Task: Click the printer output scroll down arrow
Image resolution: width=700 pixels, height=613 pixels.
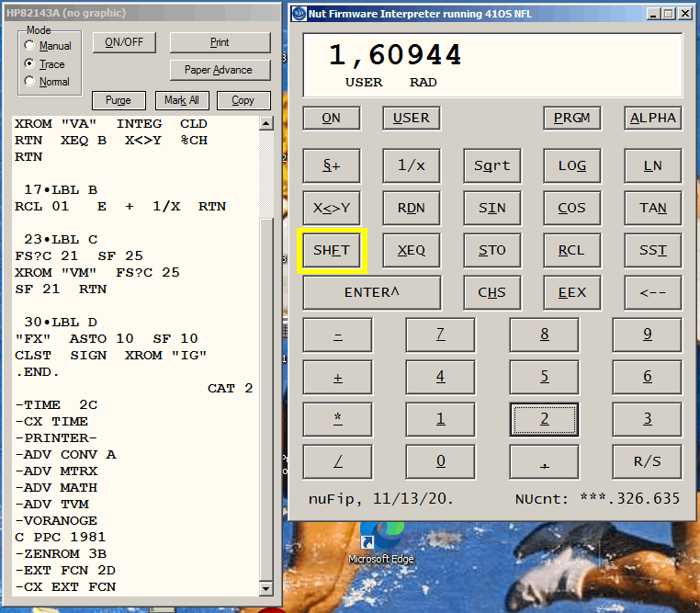Action: pyautogui.click(x=266, y=588)
